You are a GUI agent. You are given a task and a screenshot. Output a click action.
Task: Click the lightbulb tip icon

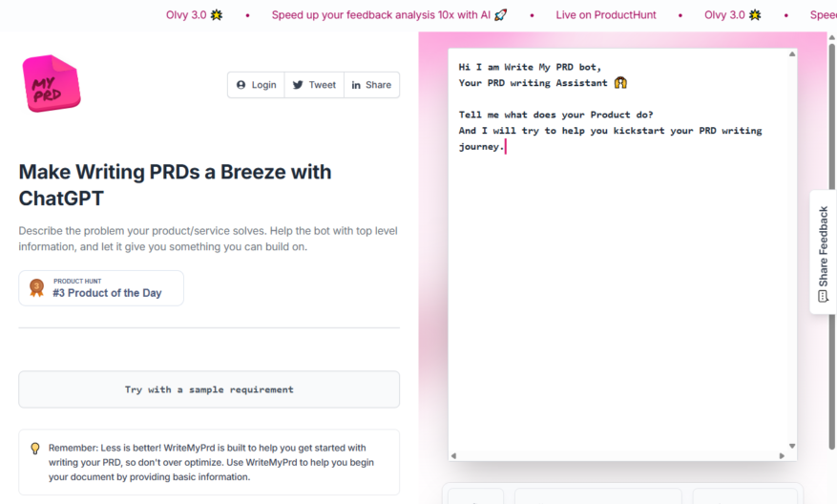[35, 449]
